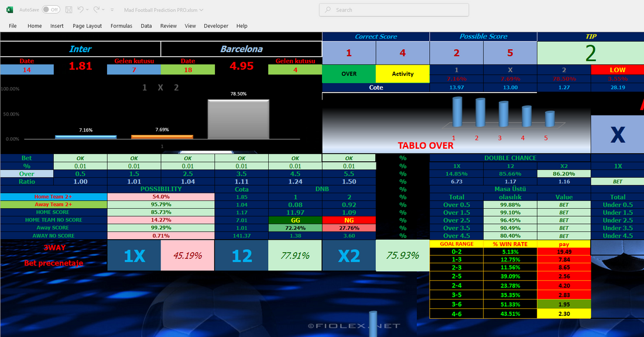Screen dimensions: 644x337
Task: Select the green GG cell
Action: (x=295, y=220)
